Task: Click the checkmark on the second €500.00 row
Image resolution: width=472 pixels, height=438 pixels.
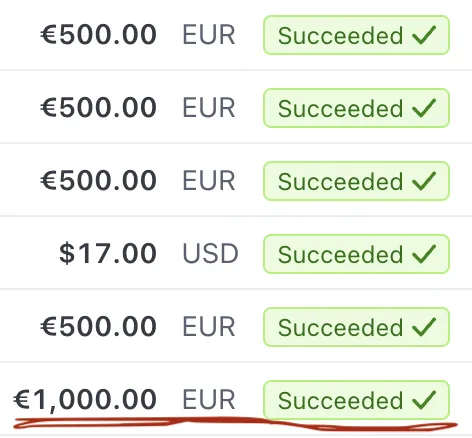Action: pos(424,108)
